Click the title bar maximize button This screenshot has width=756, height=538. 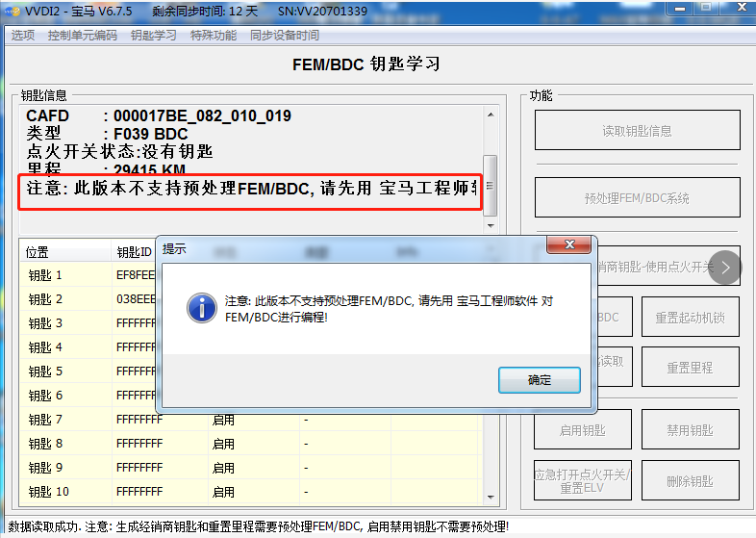coord(706,8)
